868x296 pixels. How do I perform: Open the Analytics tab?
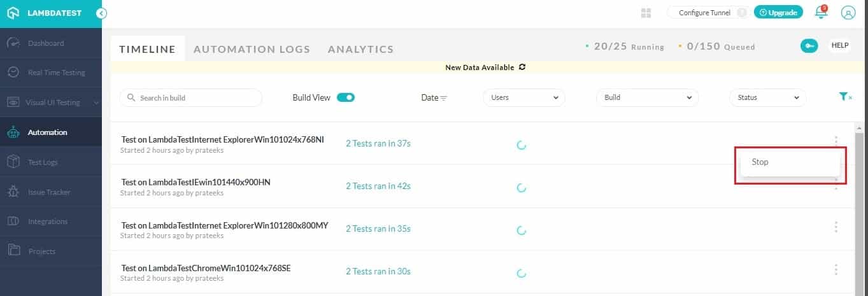pos(360,49)
